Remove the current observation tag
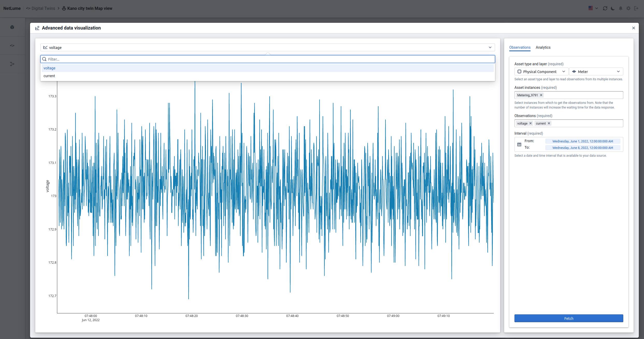The width and height of the screenshot is (644, 339). (x=549, y=123)
